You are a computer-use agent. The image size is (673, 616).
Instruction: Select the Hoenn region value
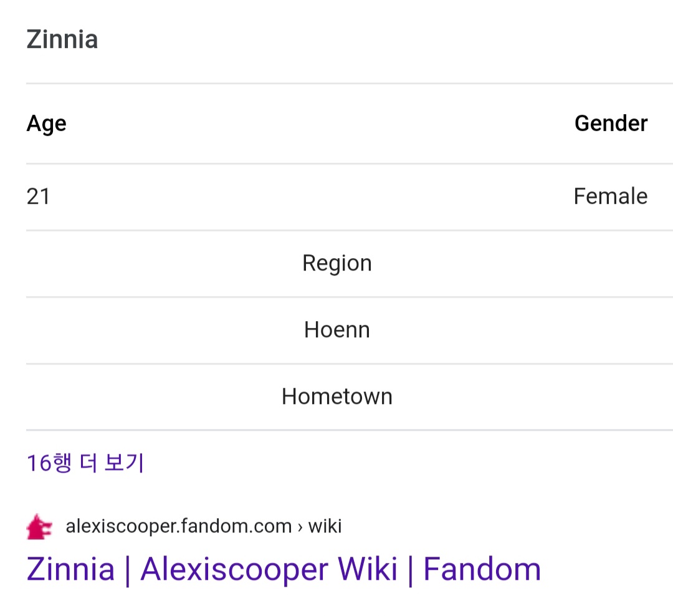336,330
